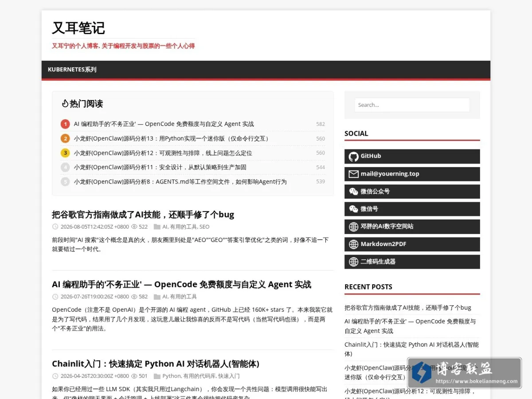Click the GitHub cat icon
This screenshot has width=532, height=399.
353,156
